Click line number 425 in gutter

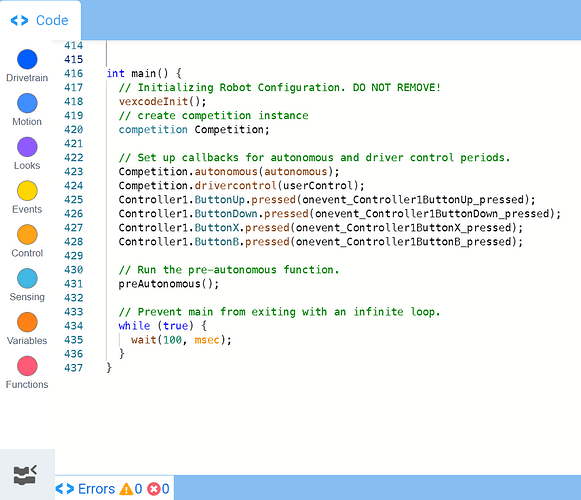coord(73,200)
